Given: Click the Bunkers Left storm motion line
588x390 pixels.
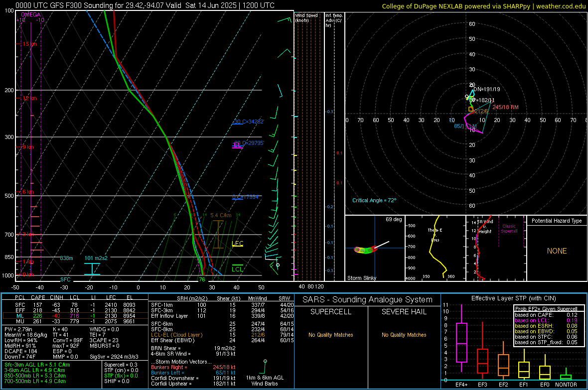Looking at the screenshot, I should pyautogui.click(x=193, y=373).
